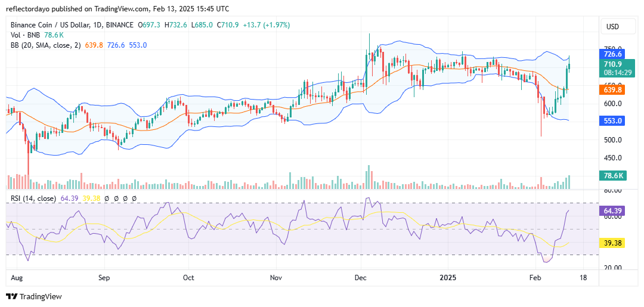Click the Sep label on time axis

coord(104,277)
